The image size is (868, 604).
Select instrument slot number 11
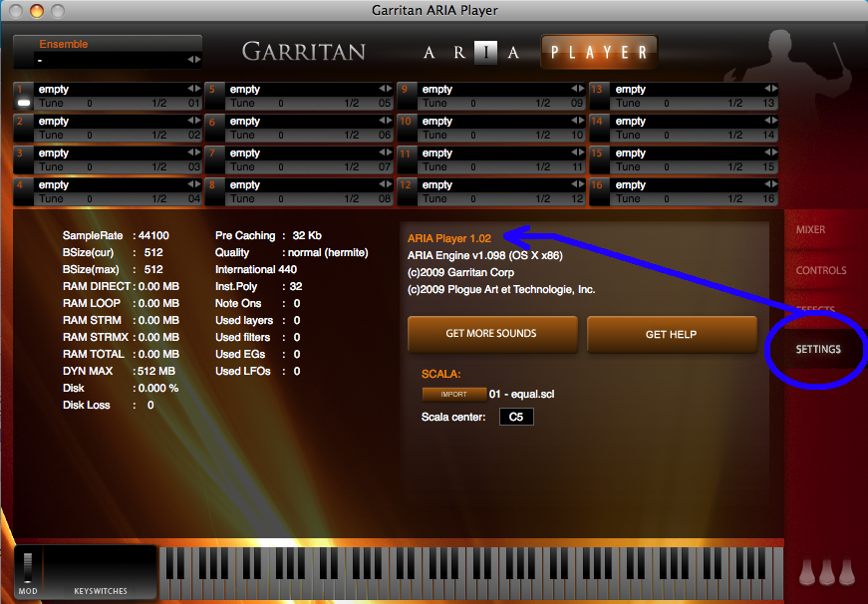coord(406,153)
